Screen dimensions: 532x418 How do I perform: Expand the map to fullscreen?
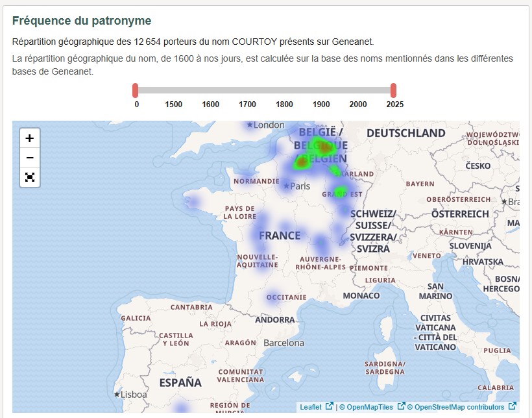(29, 177)
